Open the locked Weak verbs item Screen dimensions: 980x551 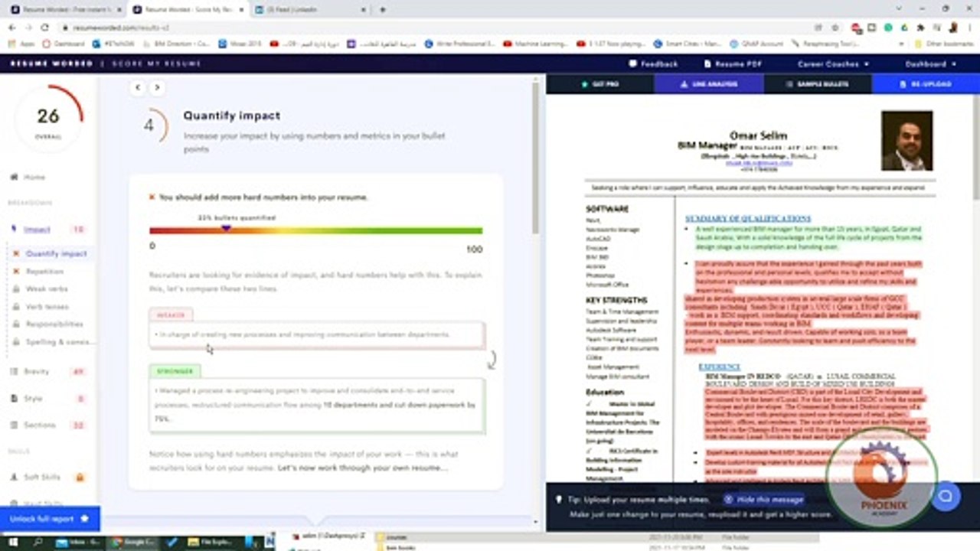(41, 289)
